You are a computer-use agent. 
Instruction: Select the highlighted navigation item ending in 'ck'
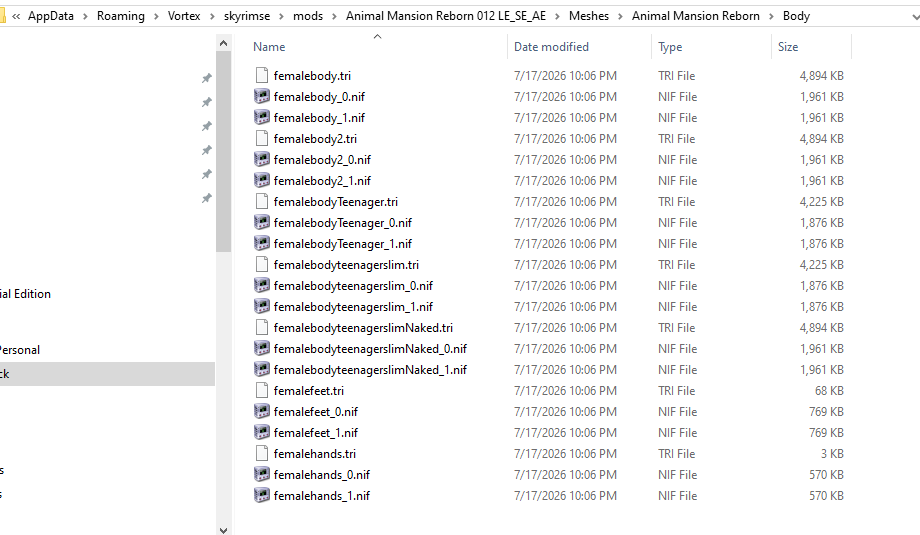(107, 374)
